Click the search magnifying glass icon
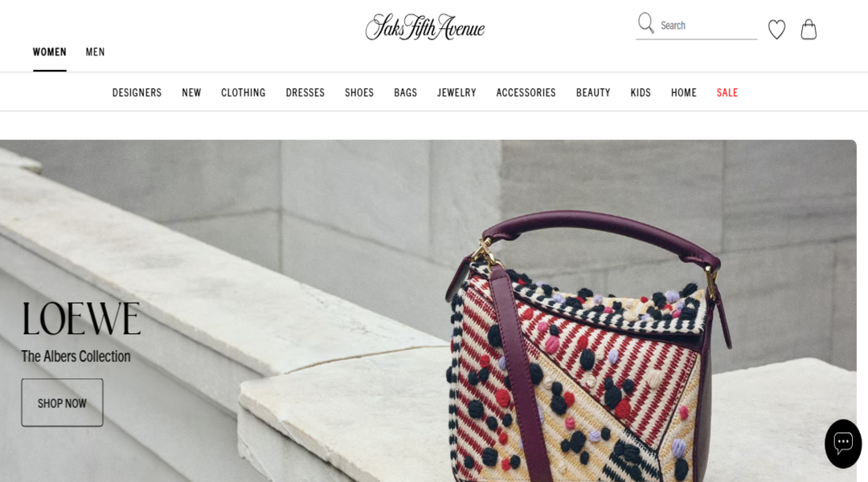The image size is (868, 482). click(645, 23)
